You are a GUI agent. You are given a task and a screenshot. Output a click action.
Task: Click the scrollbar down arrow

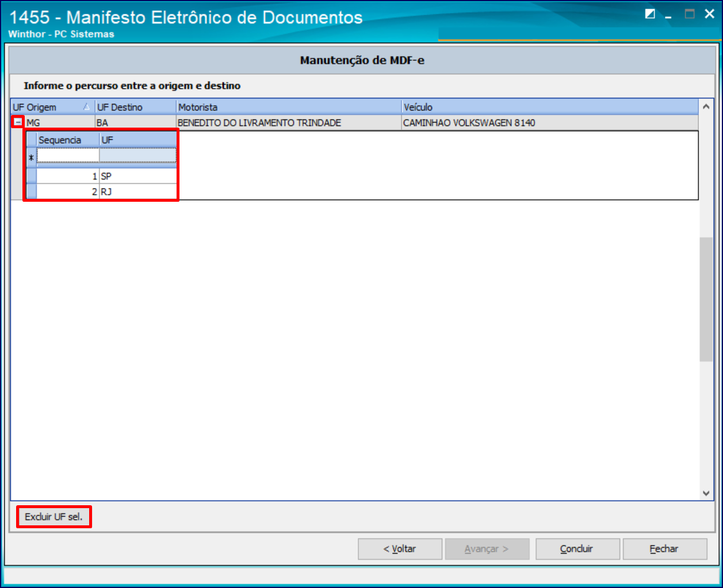(706, 493)
